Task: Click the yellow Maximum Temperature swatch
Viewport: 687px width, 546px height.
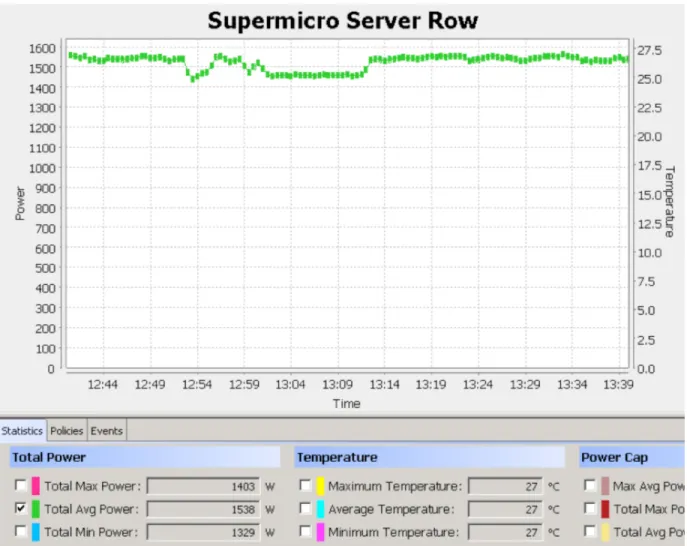Action: 320,486
